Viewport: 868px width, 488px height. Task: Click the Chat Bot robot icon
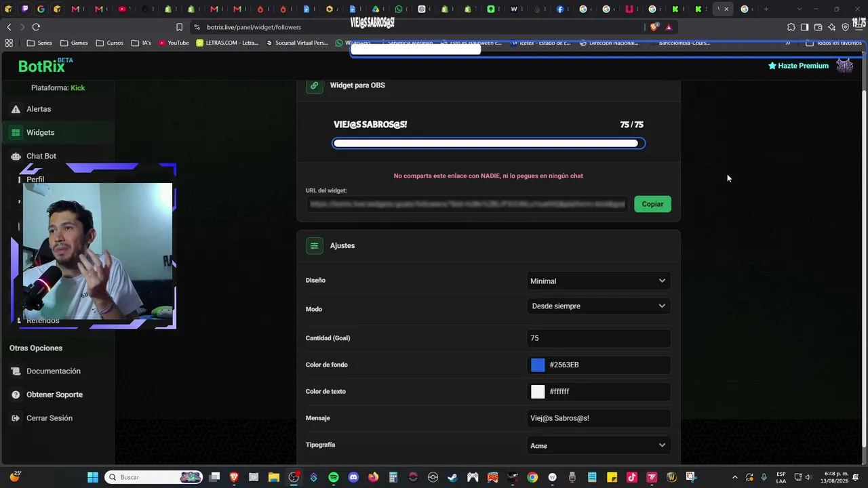pyautogui.click(x=16, y=157)
